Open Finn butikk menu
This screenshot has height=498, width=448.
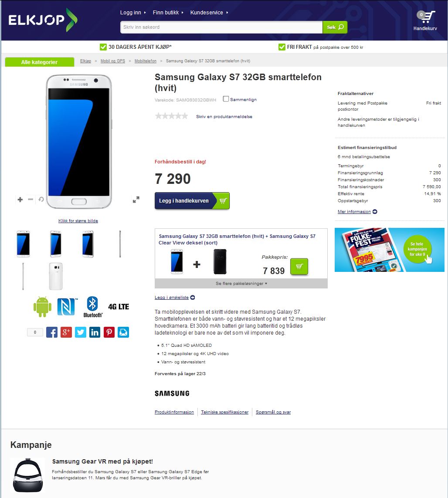coord(168,12)
